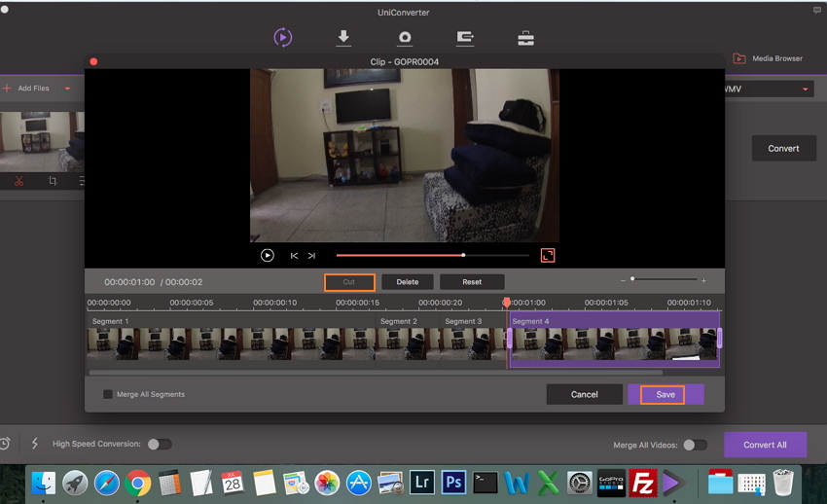Select the GOPR0004 video thumbnail in file list

42,141
